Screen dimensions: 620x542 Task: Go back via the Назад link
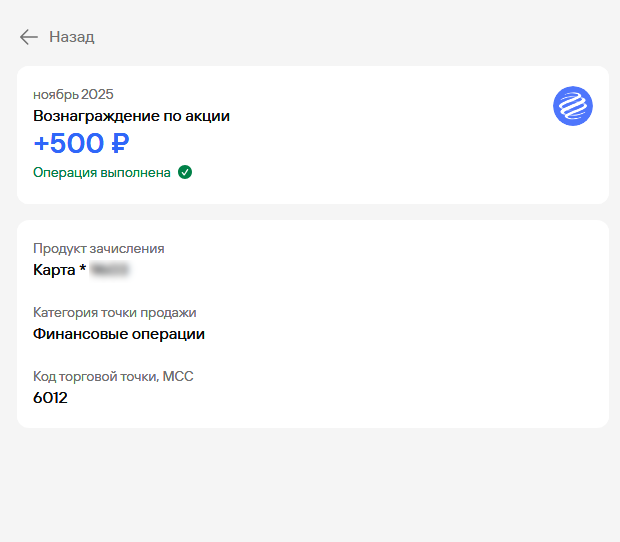pos(72,37)
